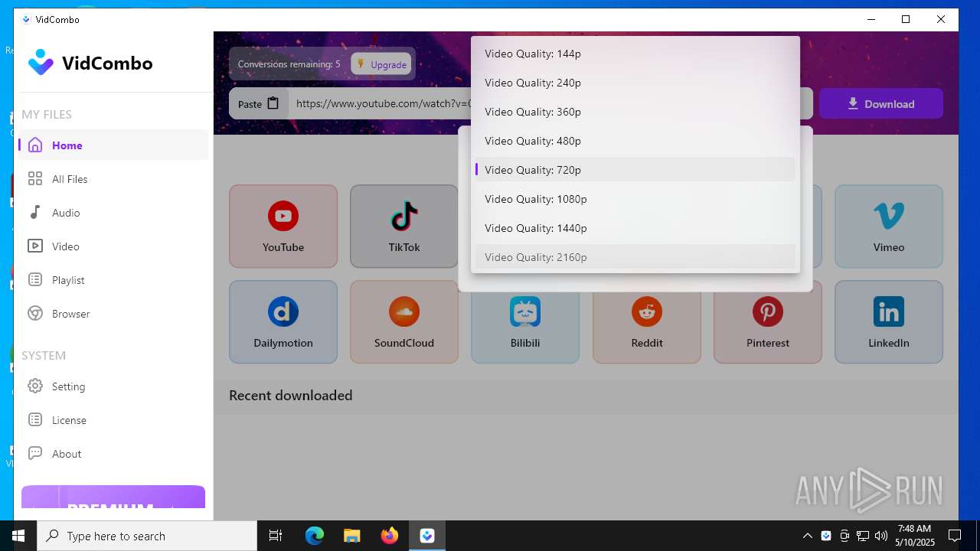The image size is (980, 551).
Task: Open Task View on the taskbar
Action: tap(276, 536)
